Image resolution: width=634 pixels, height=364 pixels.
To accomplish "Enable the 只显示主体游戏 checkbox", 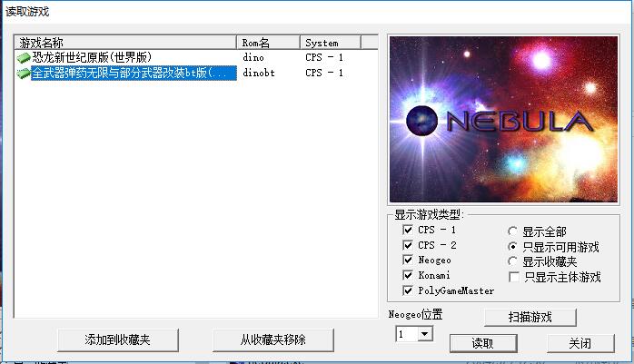I will pos(514,277).
